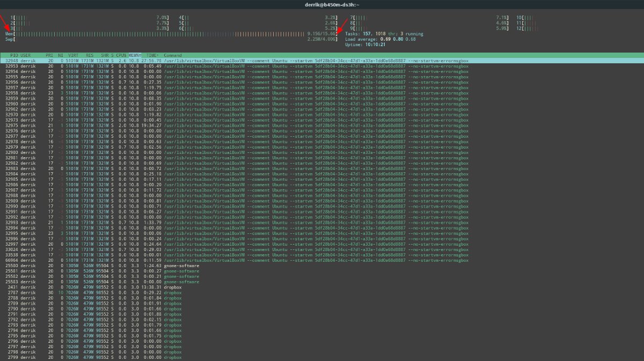
Task: Click the Mem usage meter bar
Action: click(161, 33)
